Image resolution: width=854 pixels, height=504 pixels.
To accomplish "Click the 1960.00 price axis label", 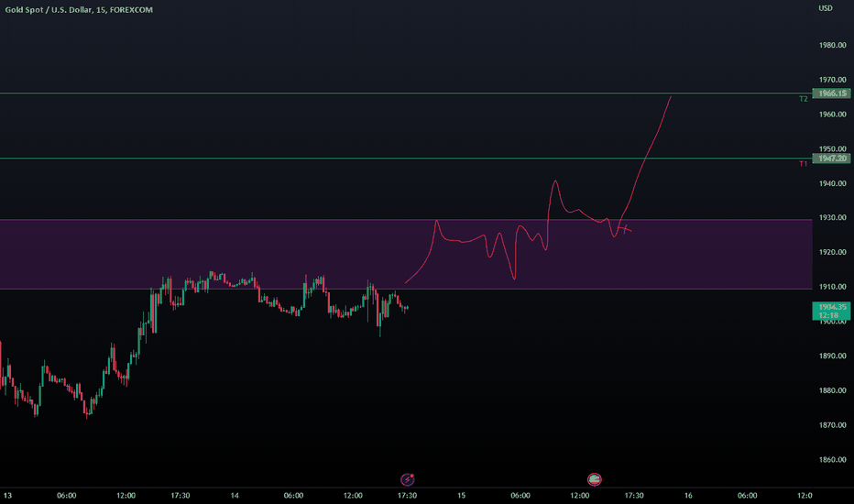I will pos(833,115).
